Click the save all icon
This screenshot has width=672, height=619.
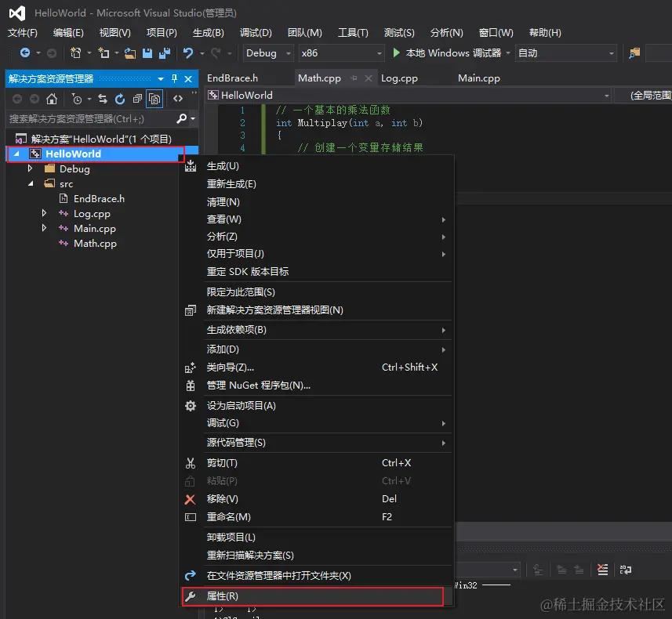tap(165, 53)
